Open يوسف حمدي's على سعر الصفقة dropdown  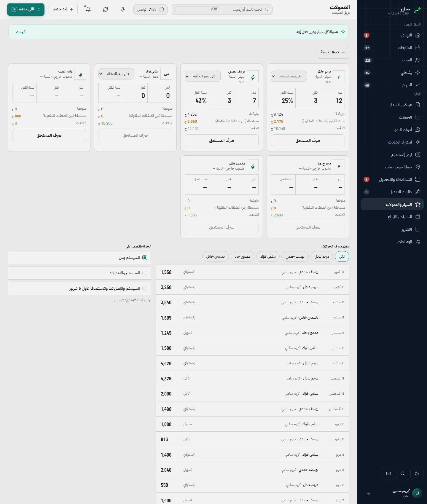tap(203, 76)
